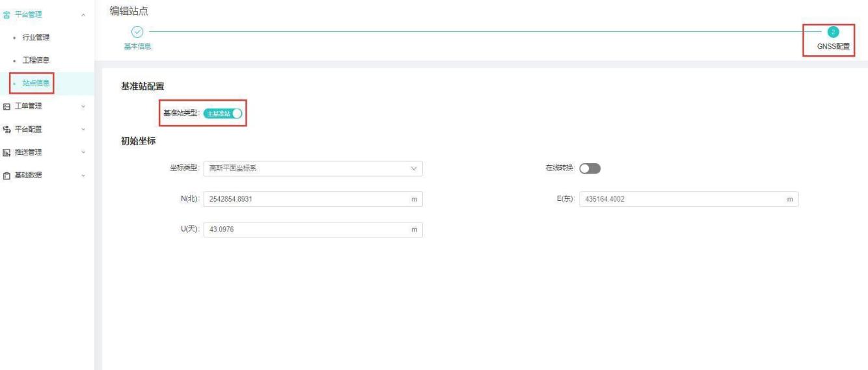Collapse 平台管理 using its chevron arrow
This screenshot has width=868, height=370.
[83, 14]
